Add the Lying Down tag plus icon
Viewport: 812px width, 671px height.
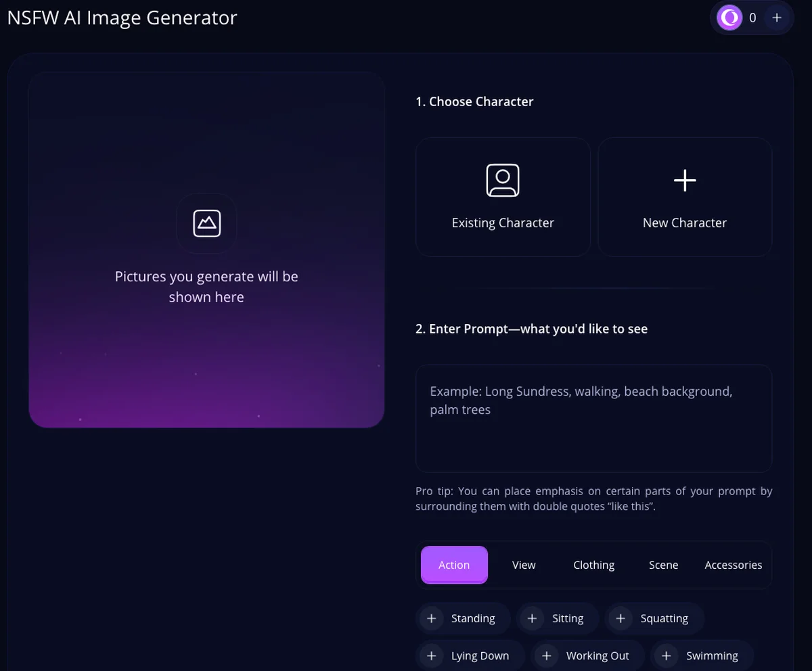tap(431, 655)
